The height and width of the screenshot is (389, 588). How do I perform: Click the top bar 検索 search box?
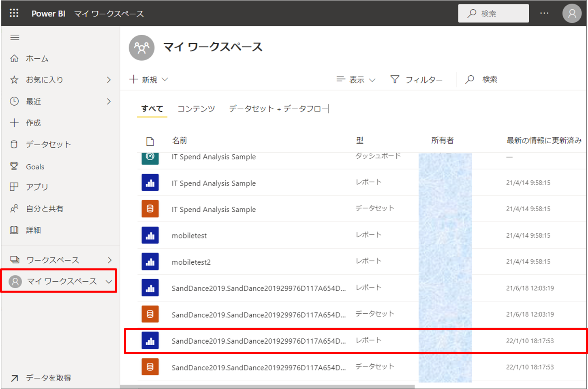pos(493,13)
